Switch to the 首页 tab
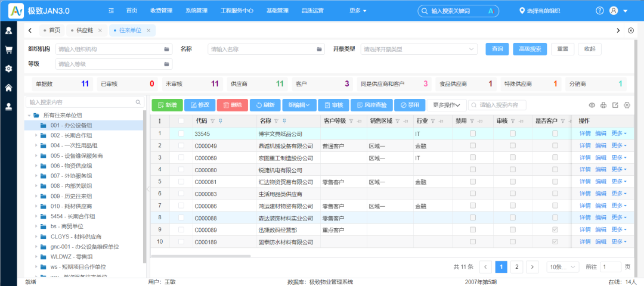This screenshot has width=644, height=286. click(x=52, y=30)
